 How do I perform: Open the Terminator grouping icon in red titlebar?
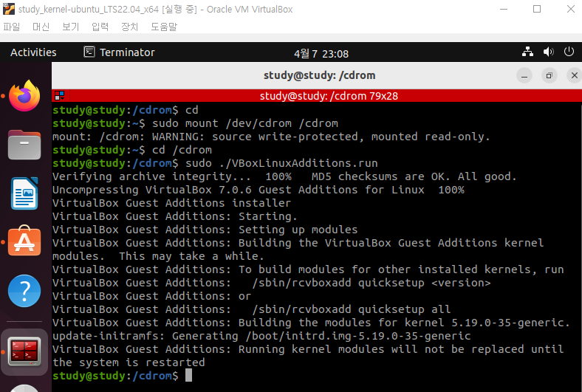point(59,96)
